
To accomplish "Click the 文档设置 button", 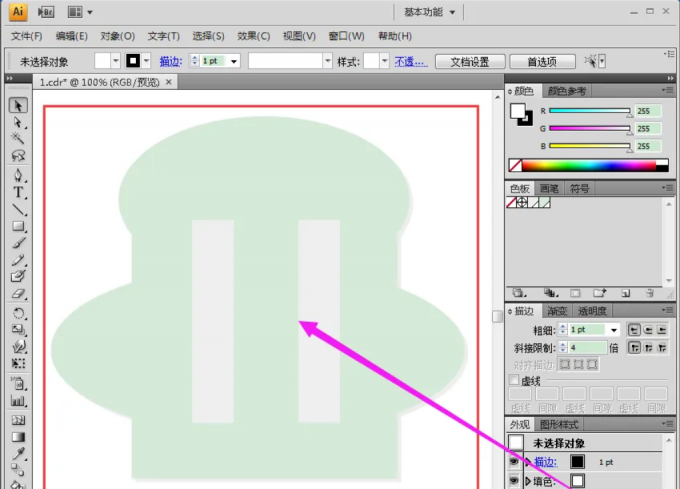I will pos(470,61).
